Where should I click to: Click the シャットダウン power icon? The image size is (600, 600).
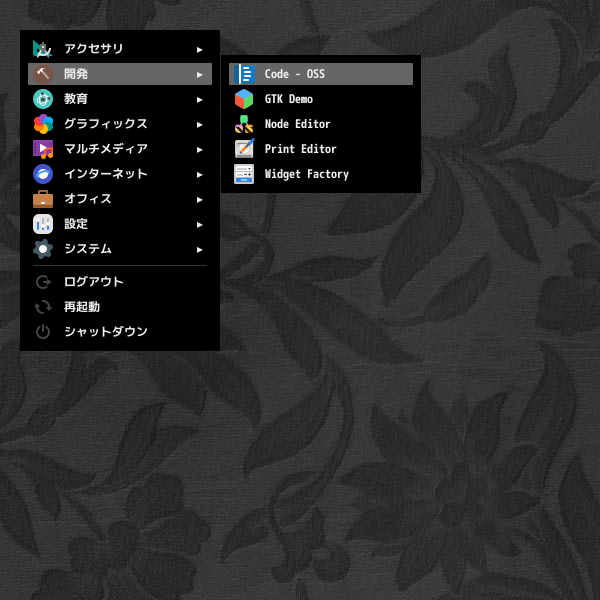pos(43,332)
